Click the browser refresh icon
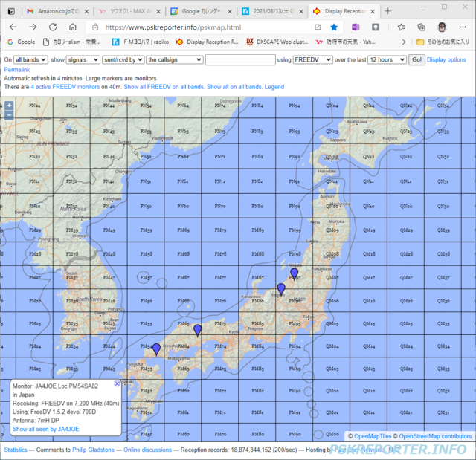Screen dimensions: 476x460 coord(53,27)
